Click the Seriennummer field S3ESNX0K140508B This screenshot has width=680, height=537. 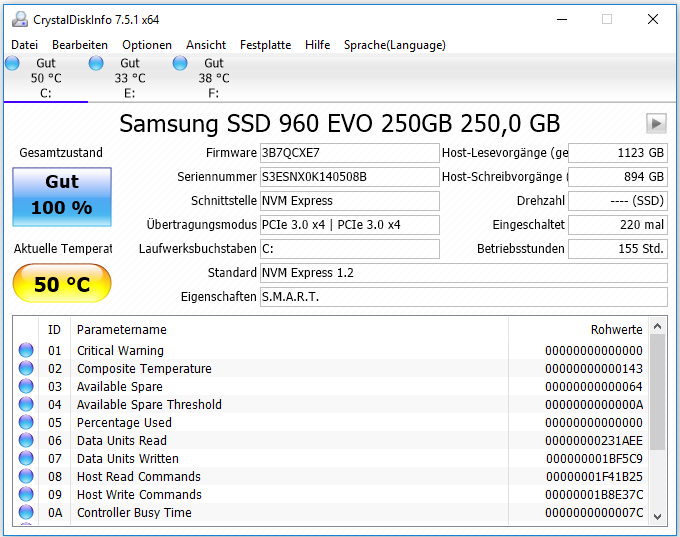click(350, 177)
